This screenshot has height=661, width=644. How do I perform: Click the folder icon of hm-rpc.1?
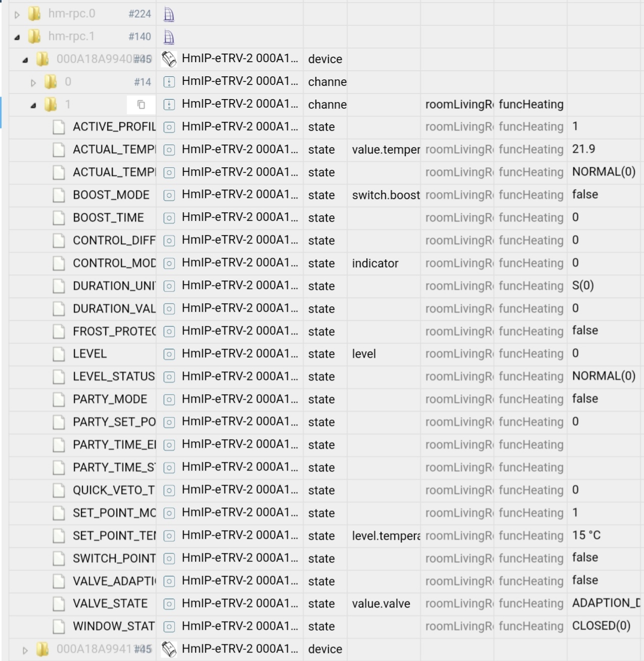[34, 36]
